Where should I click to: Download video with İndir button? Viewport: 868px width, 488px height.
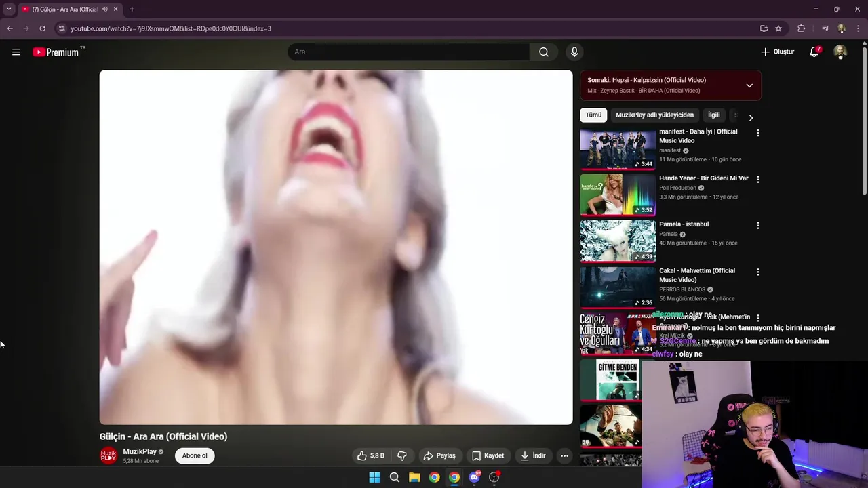[533, 455]
